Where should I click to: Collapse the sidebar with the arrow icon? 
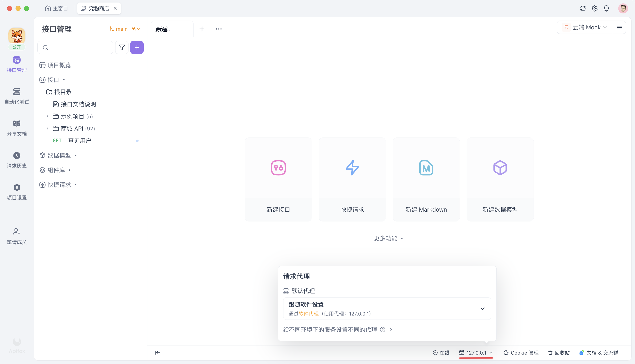point(157,353)
